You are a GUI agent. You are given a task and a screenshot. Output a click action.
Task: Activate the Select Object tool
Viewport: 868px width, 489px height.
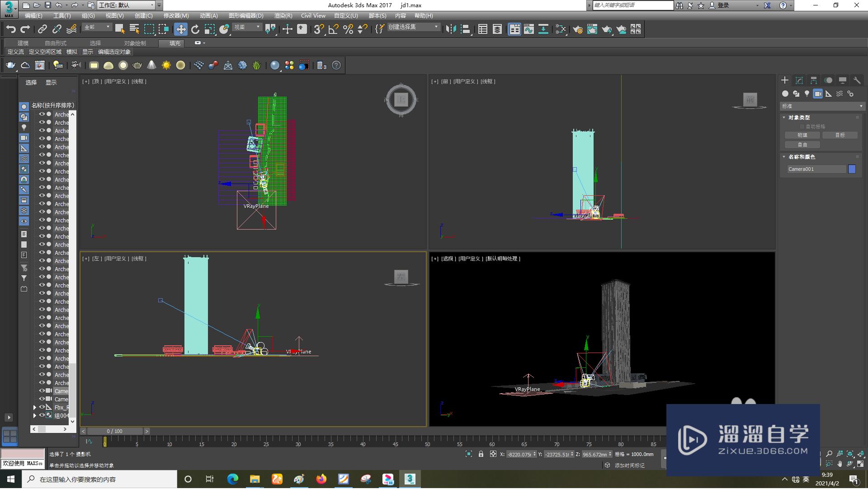(x=120, y=29)
